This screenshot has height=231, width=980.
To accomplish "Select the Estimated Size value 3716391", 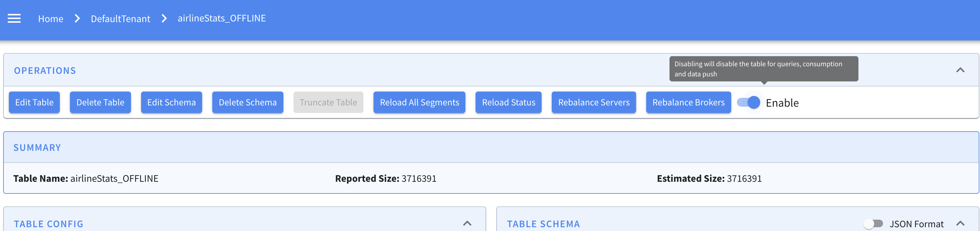I will pyautogui.click(x=744, y=178).
